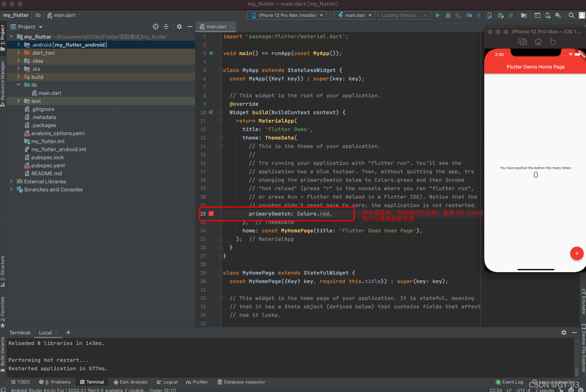Run the app with the green play icon
The image size is (586, 392).
[x=438, y=15]
